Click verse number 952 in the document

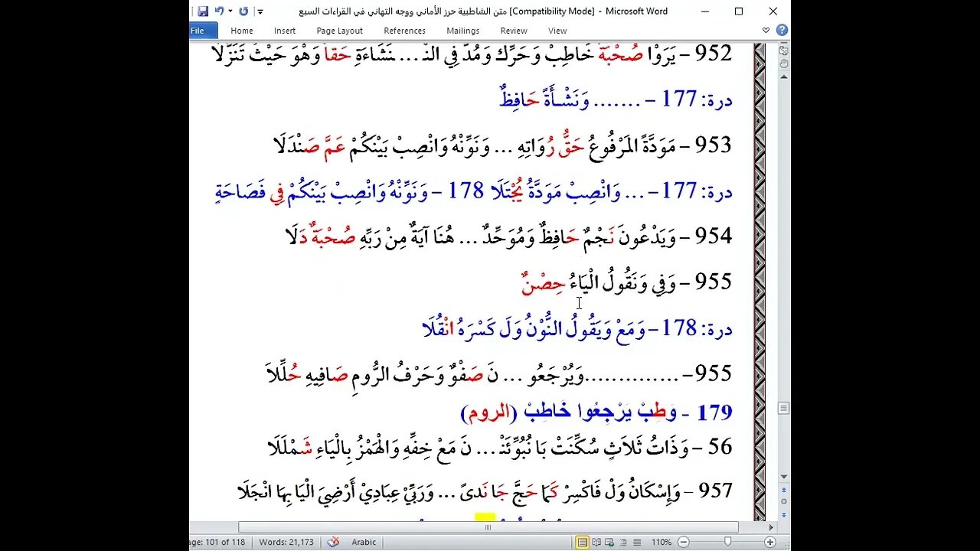(x=714, y=54)
